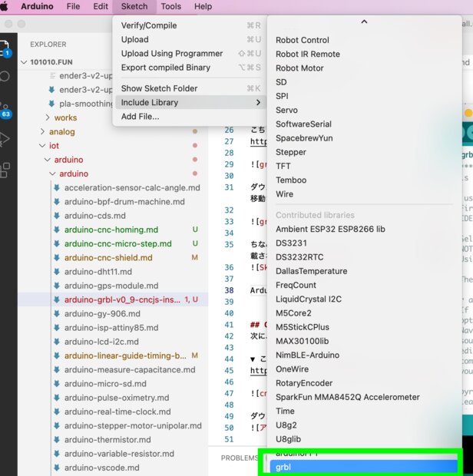This screenshot has height=476, width=473.
Task: Open Run and Debug sidebar icon
Action: pyautogui.click(x=5, y=139)
